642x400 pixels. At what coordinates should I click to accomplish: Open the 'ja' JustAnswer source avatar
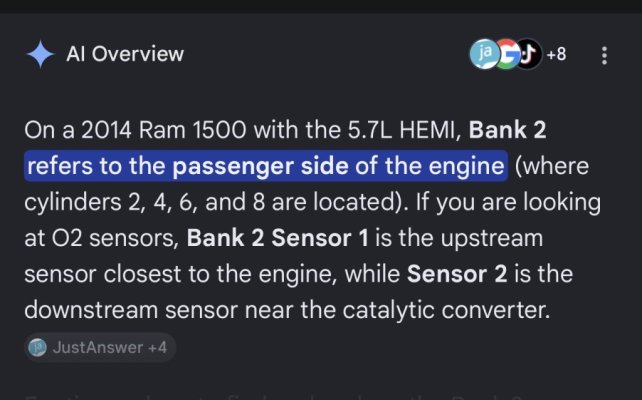[485, 54]
